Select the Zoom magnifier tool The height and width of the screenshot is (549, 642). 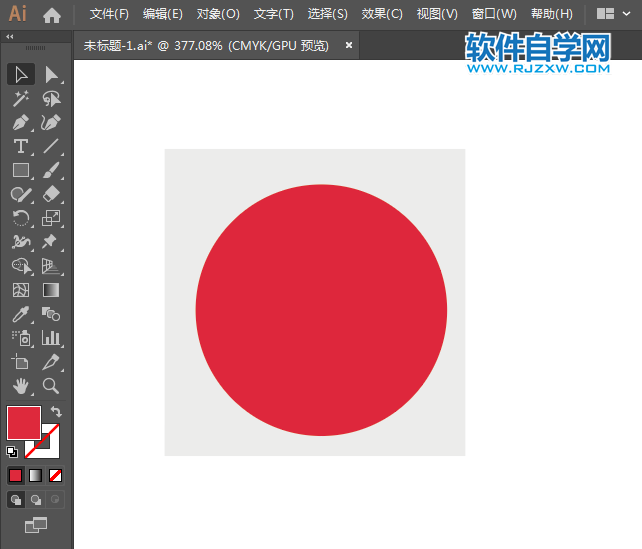[51, 386]
